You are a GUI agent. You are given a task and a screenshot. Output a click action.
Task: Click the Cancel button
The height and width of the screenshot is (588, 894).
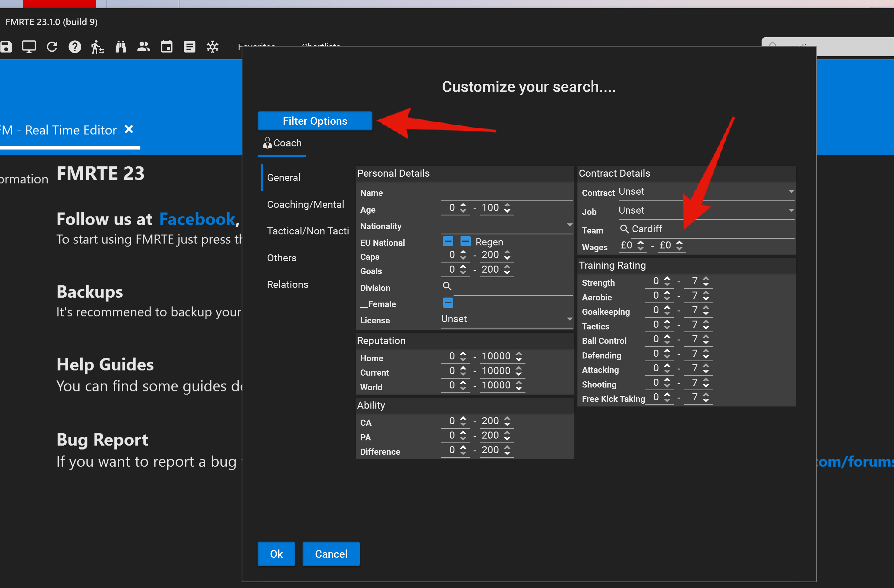[331, 554]
